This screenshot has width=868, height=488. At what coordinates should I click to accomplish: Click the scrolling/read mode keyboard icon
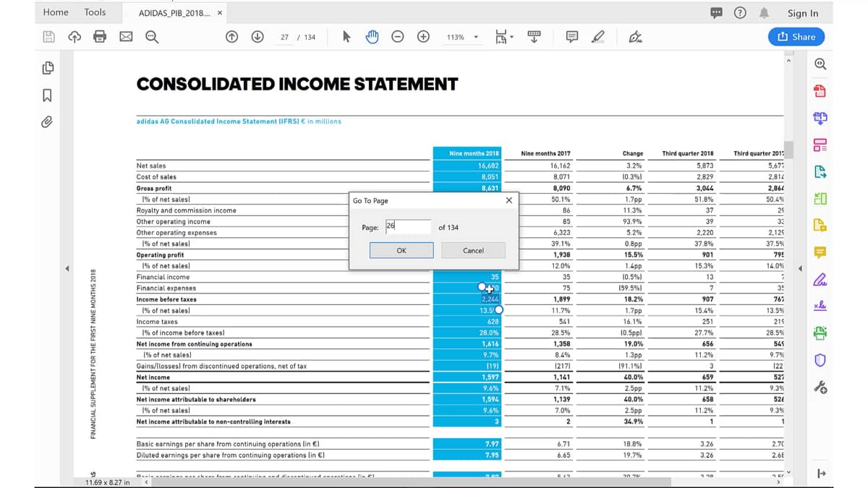click(x=535, y=37)
